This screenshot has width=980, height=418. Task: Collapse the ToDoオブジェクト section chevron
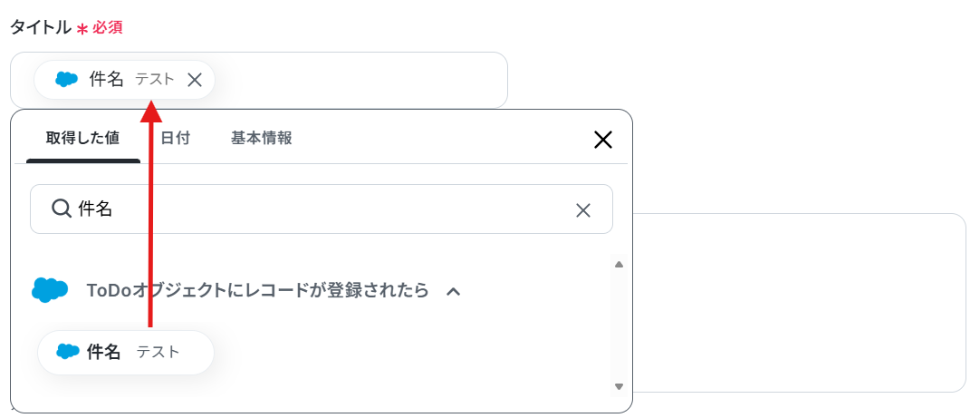454,291
